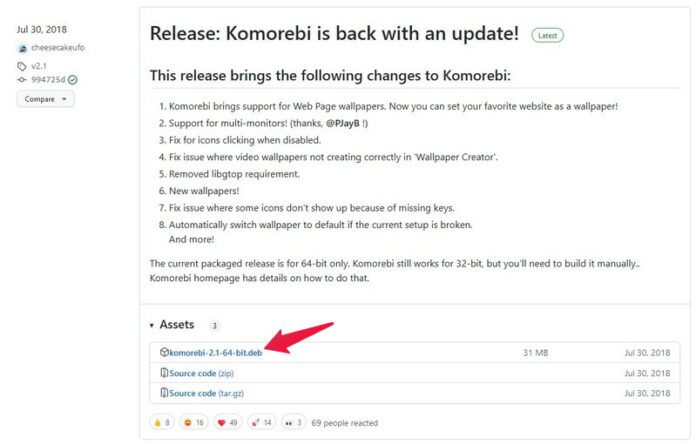Toggle the rocket reaction with 14
The image size is (696, 444).
pyautogui.click(x=261, y=423)
